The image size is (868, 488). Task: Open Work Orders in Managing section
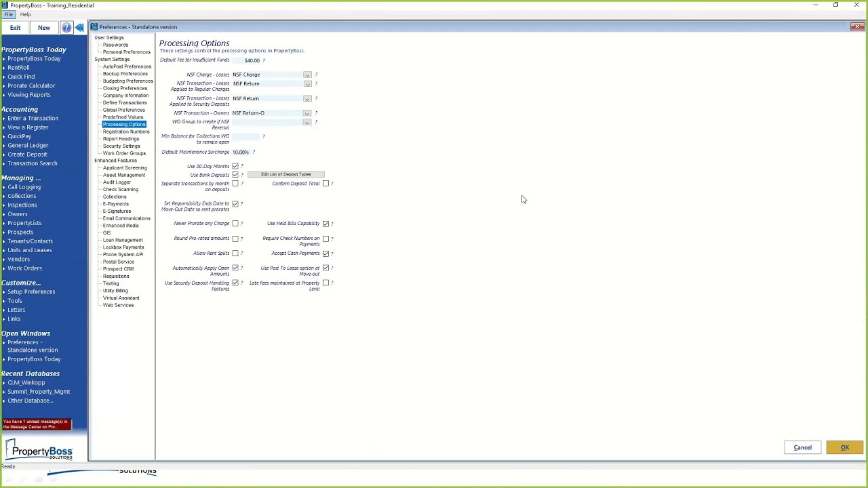coord(24,268)
